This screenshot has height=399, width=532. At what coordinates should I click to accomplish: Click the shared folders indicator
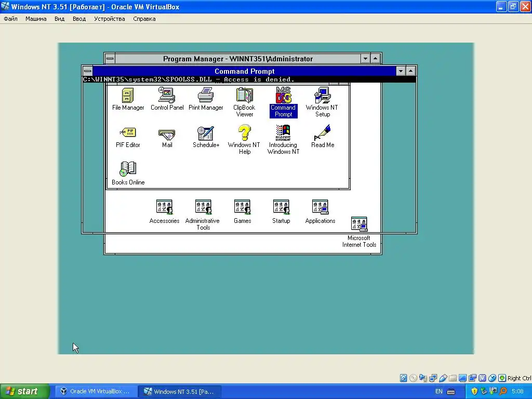click(x=453, y=378)
